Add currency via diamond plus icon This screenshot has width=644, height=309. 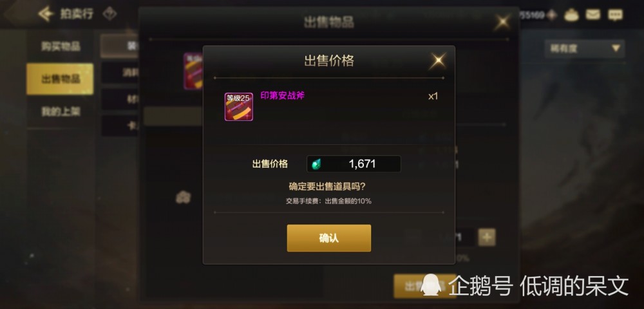[x=552, y=15]
